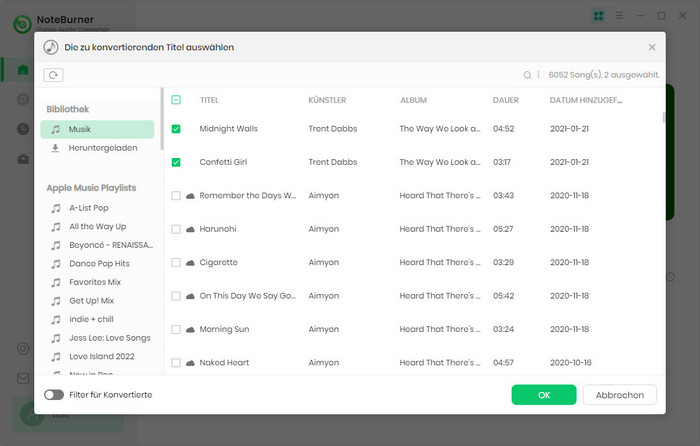Open the Dance Pop Hits playlist

point(99,263)
